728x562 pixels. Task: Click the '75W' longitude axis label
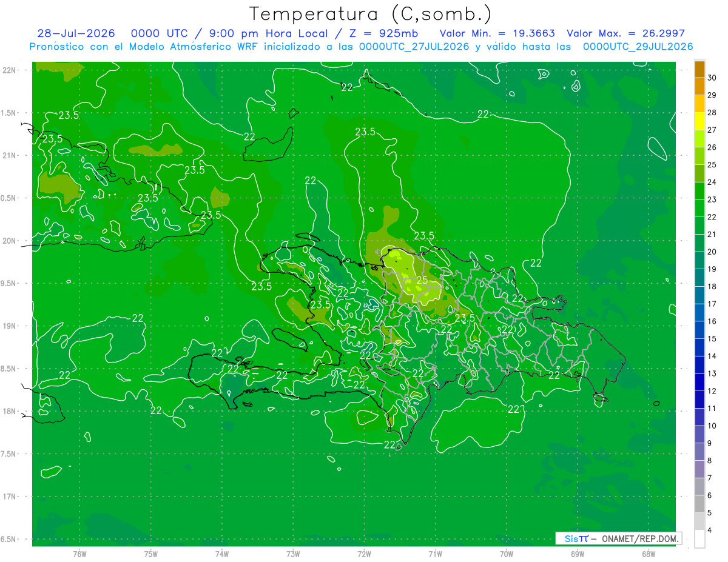150,554
